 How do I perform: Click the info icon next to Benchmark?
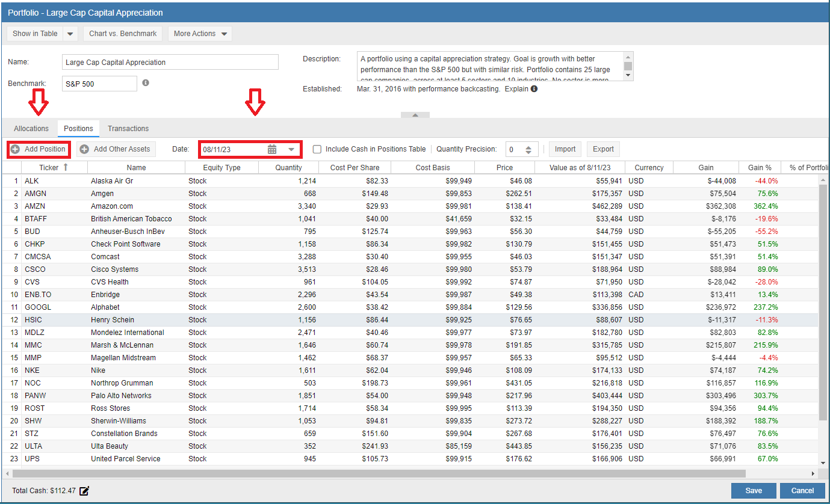coord(146,83)
